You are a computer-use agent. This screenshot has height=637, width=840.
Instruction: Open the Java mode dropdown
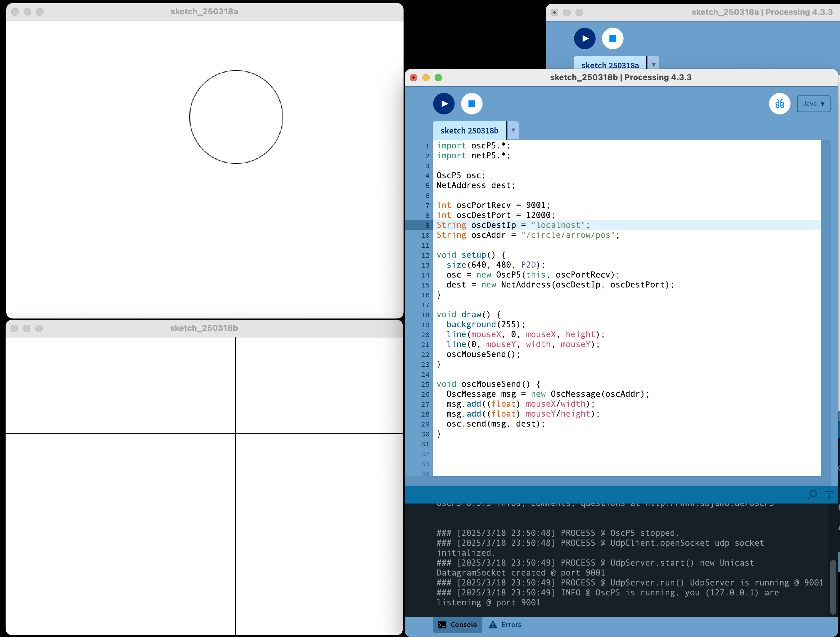(813, 104)
